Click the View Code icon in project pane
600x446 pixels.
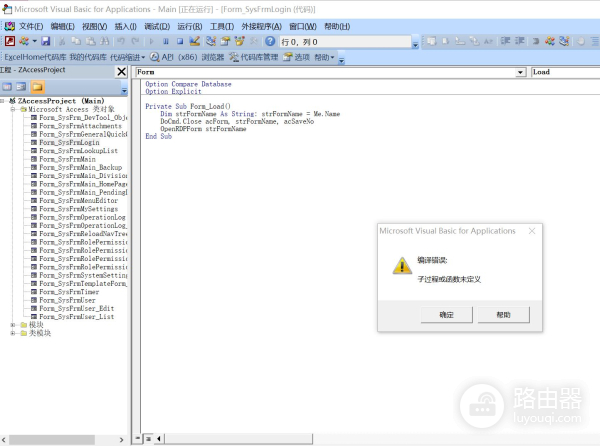coord(7,87)
